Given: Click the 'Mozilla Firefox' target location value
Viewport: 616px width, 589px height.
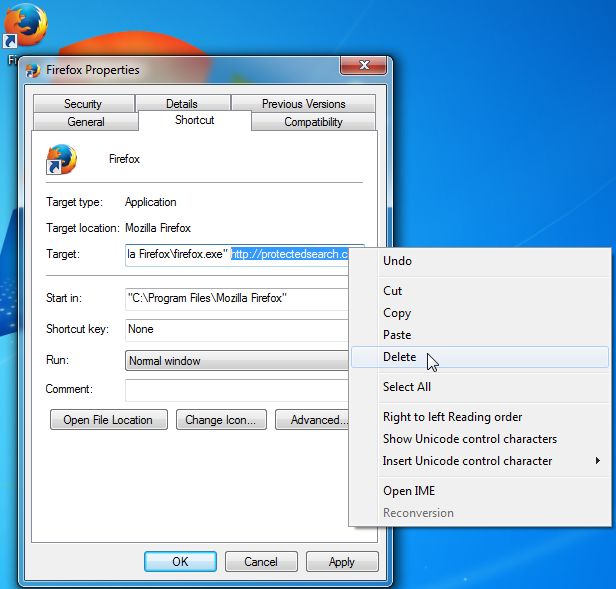Looking at the screenshot, I should [158, 228].
